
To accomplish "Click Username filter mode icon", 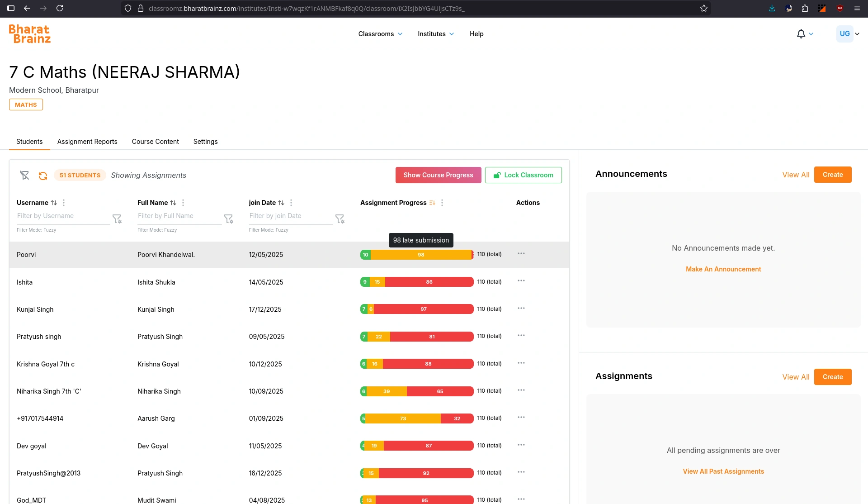I will coord(117,219).
